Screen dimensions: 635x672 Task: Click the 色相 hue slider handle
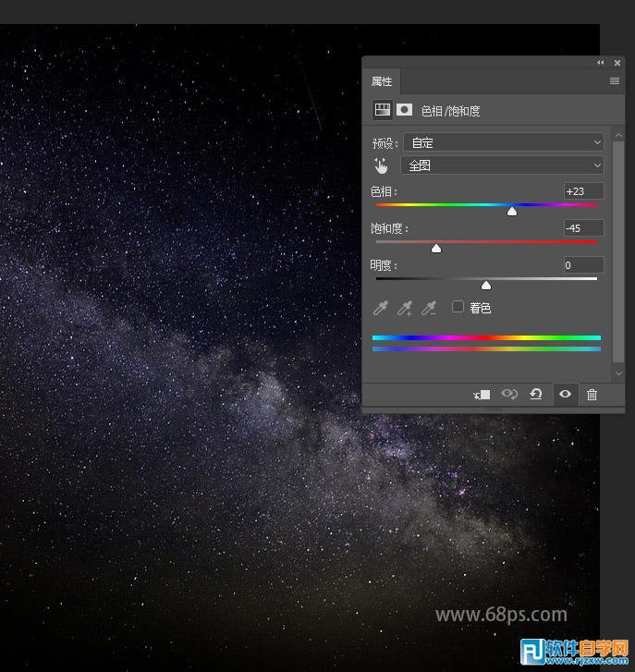click(x=512, y=212)
